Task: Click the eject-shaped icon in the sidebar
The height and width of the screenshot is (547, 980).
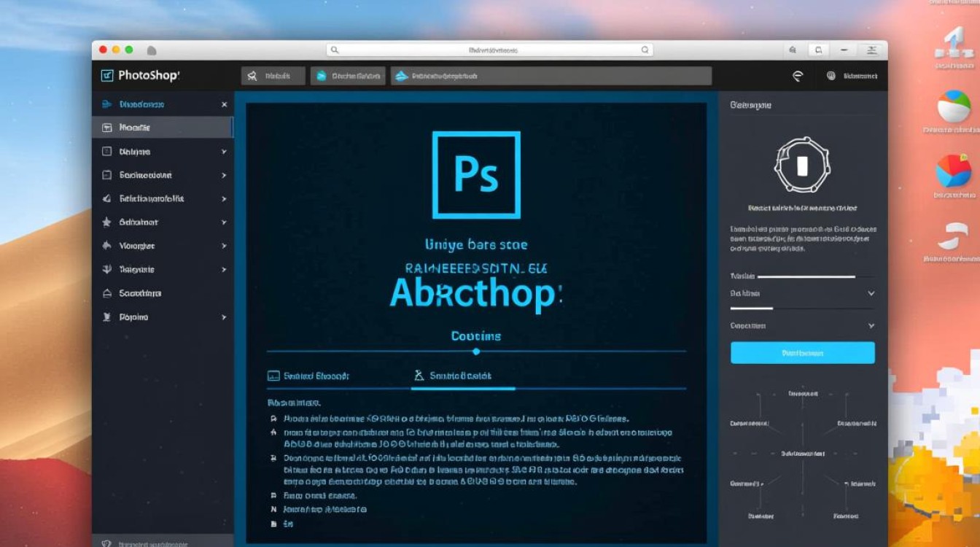Action: tap(106, 293)
